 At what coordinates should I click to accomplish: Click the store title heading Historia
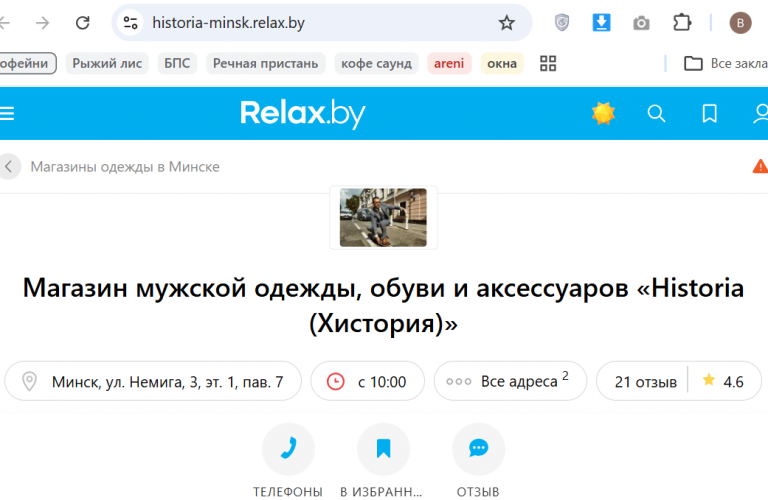383,305
